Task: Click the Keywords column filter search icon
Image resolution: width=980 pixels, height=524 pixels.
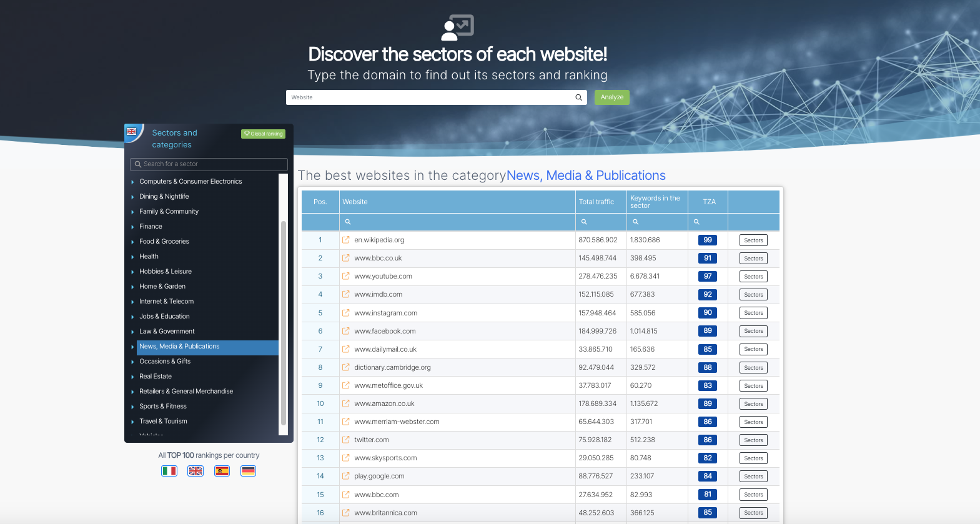Action: (x=635, y=222)
